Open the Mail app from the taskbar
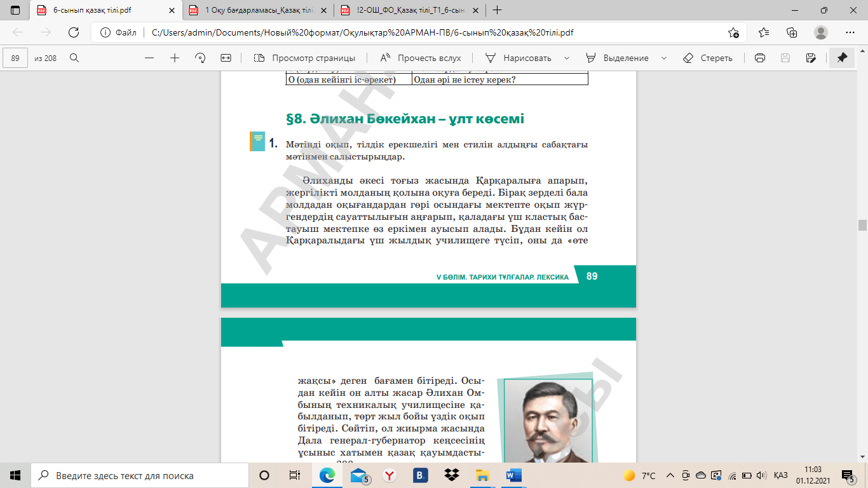The height and width of the screenshot is (488, 868). [359, 475]
